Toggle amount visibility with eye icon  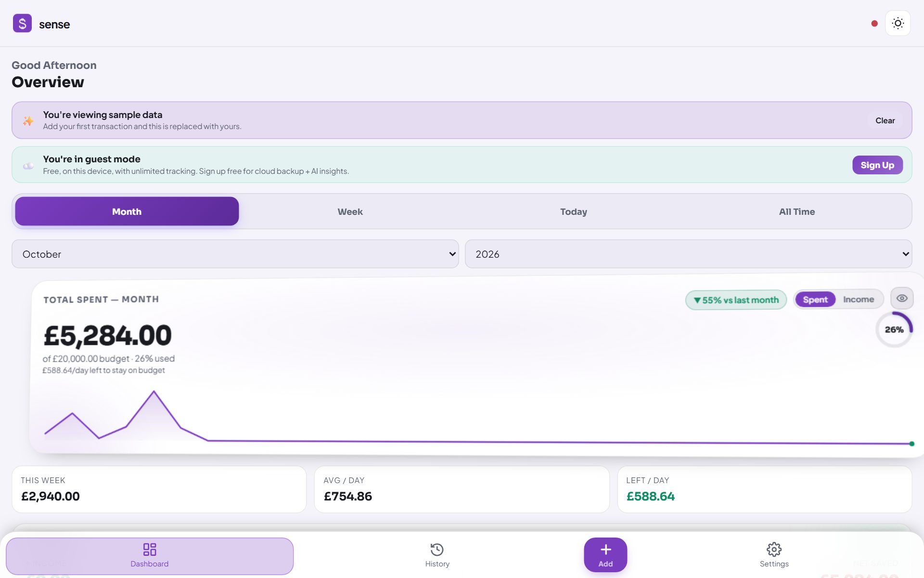click(902, 298)
